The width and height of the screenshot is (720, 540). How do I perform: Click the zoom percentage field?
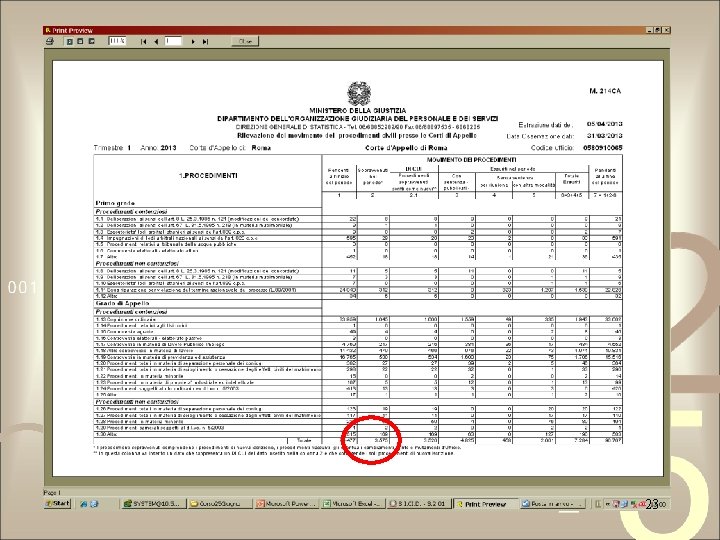click(x=117, y=41)
